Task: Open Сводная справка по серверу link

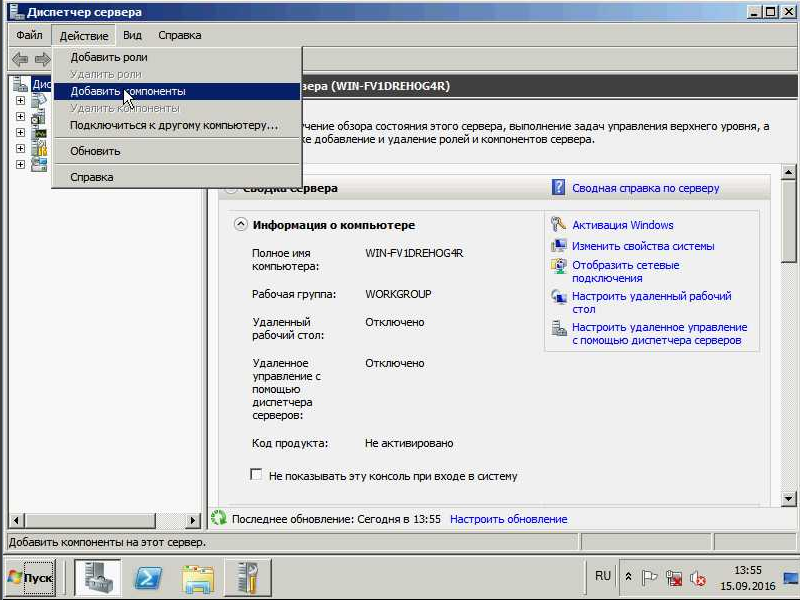Action: (645, 188)
